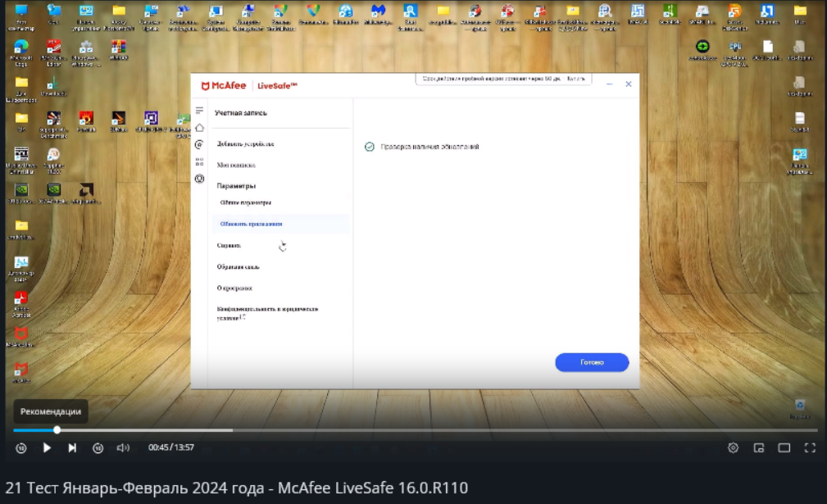Click 'Купить' in the trial banner

(576, 79)
